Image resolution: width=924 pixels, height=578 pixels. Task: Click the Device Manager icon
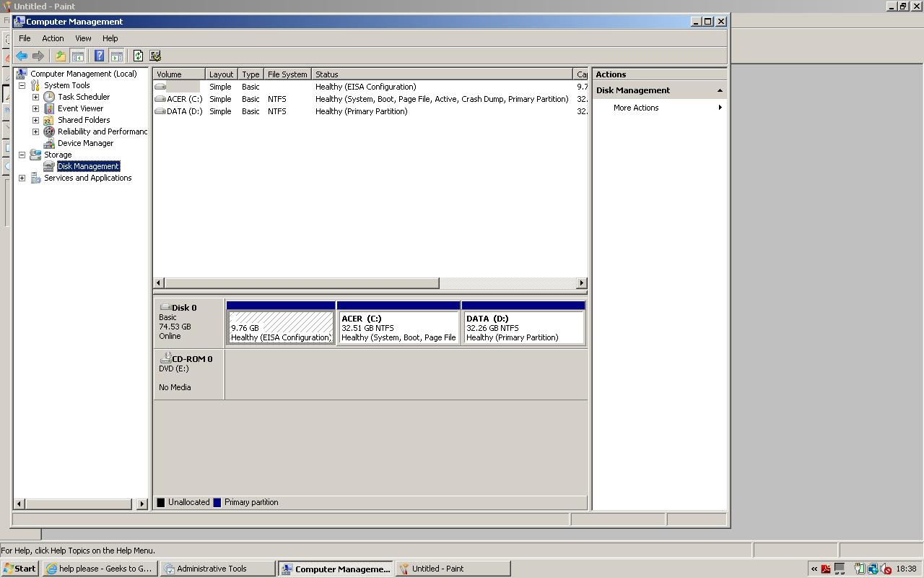[49, 143]
